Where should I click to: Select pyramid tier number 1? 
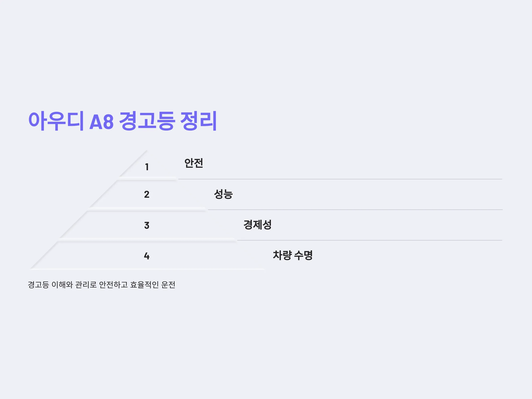tap(147, 167)
